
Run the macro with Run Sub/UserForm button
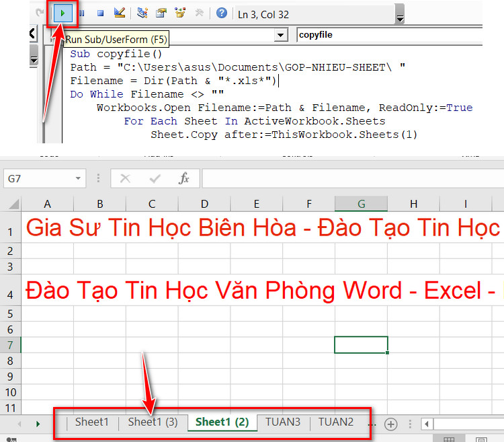(62, 13)
